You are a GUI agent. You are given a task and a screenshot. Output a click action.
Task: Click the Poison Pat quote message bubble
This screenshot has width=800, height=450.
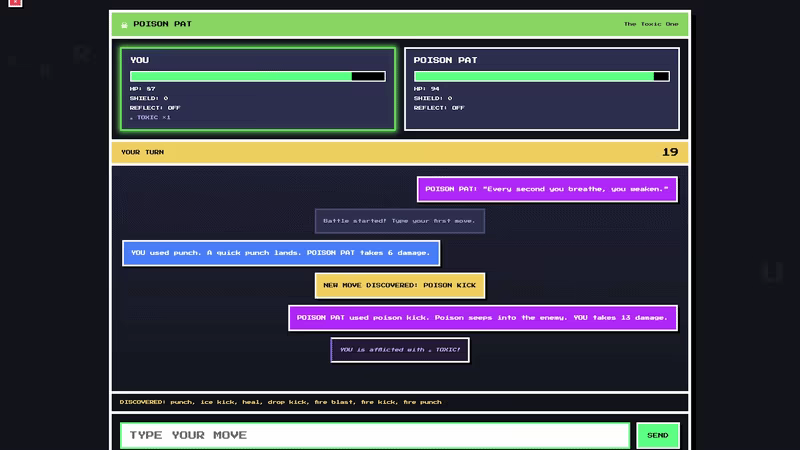(x=547, y=189)
